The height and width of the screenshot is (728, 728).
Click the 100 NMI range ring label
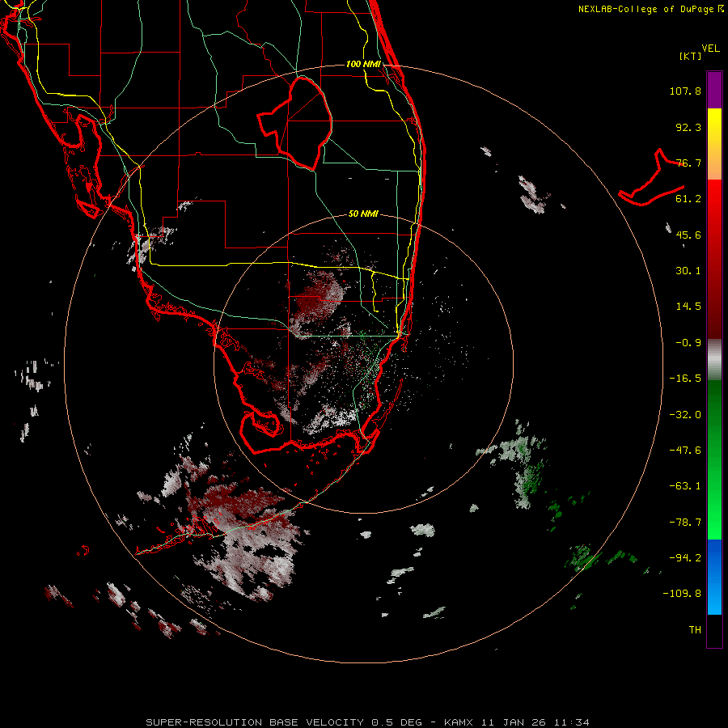[363, 64]
